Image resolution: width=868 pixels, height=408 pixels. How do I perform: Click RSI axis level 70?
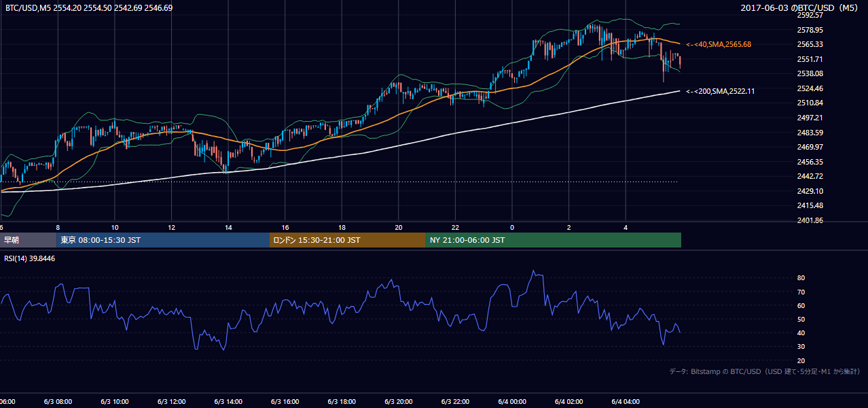click(x=801, y=292)
